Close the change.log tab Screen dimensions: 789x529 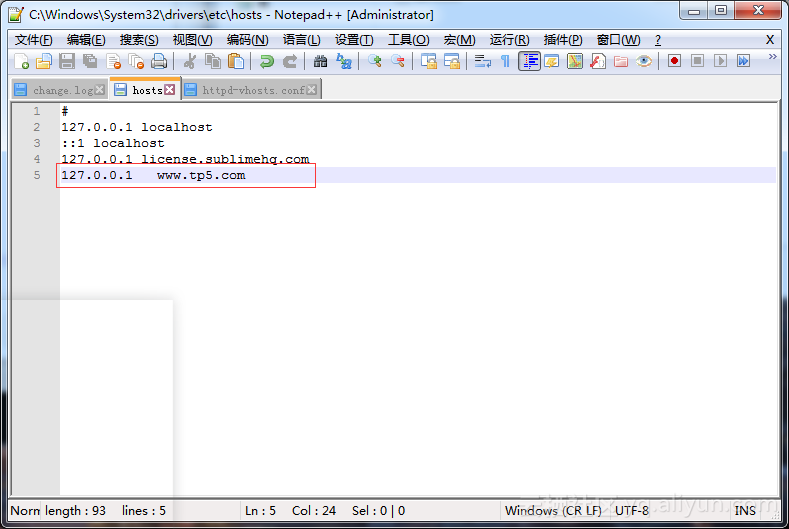(x=100, y=90)
